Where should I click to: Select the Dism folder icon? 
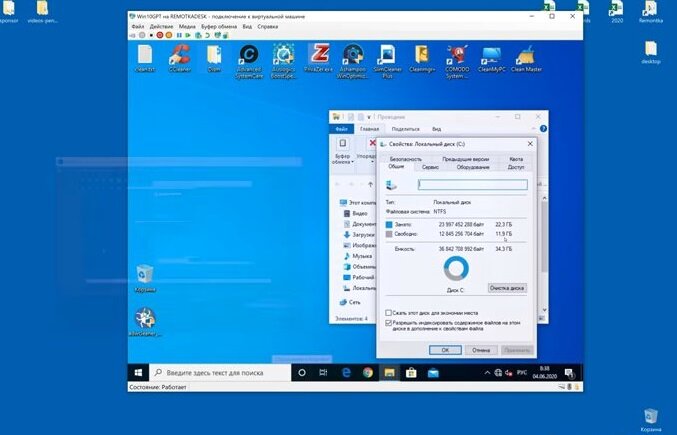tap(214, 58)
